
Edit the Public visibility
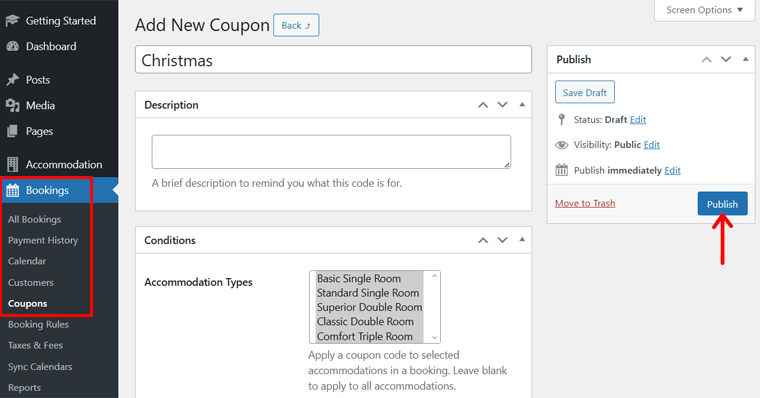click(651, 144)
